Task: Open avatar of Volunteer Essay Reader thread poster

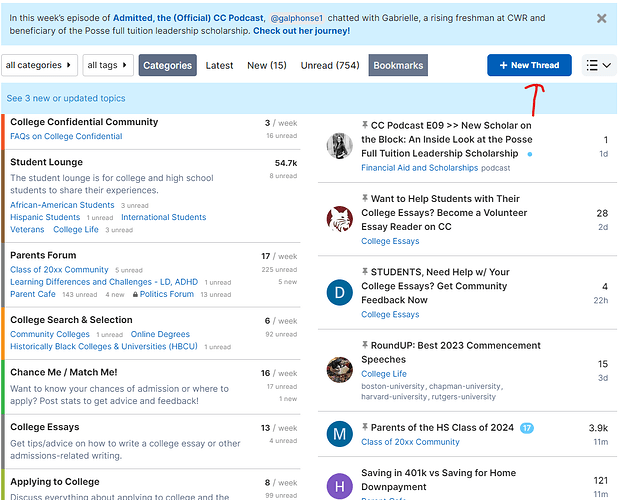Action: tap(340, 219)
